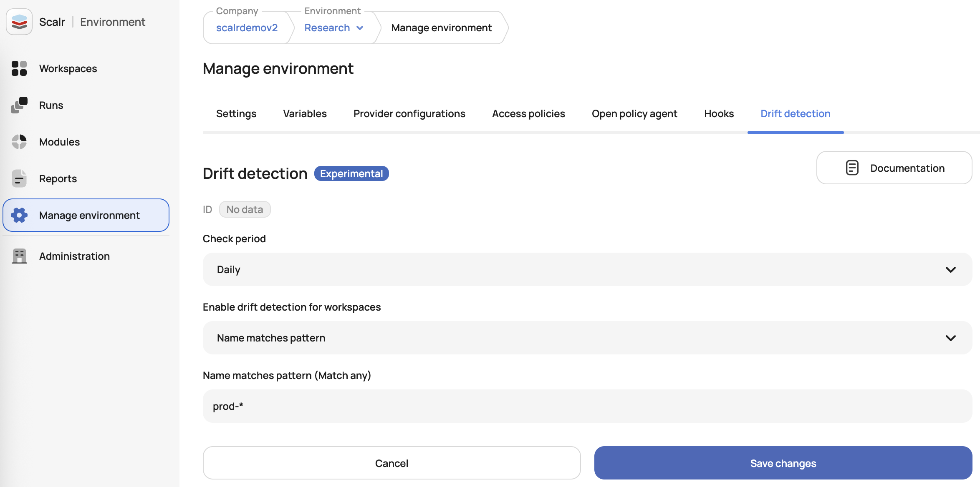Click the Scalr logo icon

(x=19, y=22)
